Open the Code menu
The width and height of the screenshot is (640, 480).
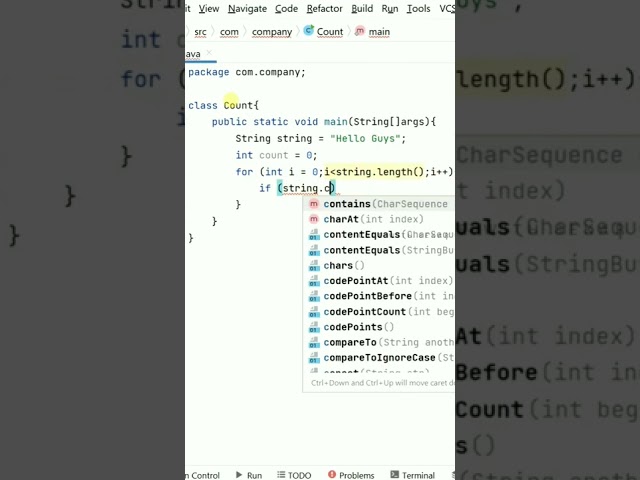click(286, 9)
